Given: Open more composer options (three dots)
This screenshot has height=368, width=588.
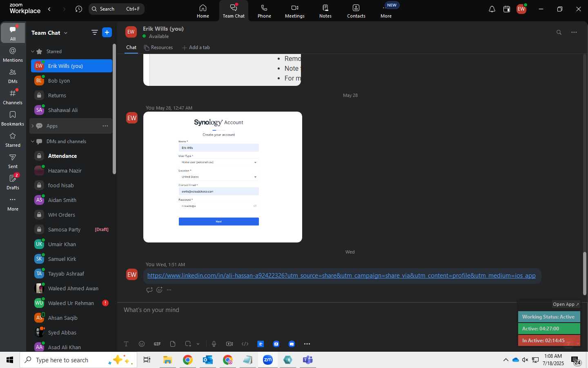Looking at the screenshot, I should pos(307,344).
